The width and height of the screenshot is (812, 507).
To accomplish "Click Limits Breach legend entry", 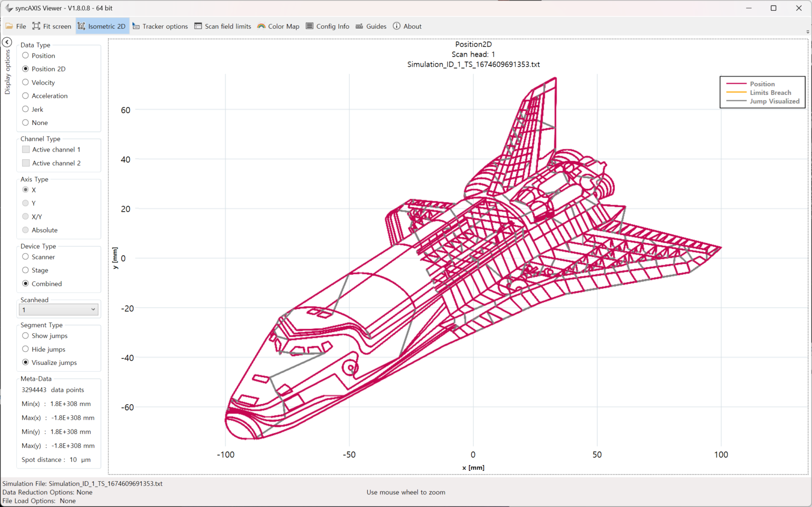I will click(x=770, y=92).
